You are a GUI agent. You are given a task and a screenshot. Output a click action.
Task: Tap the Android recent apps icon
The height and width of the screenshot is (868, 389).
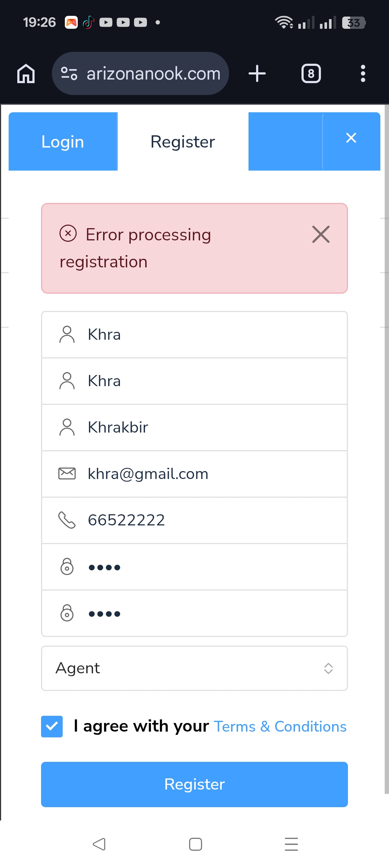click(291, 844)
